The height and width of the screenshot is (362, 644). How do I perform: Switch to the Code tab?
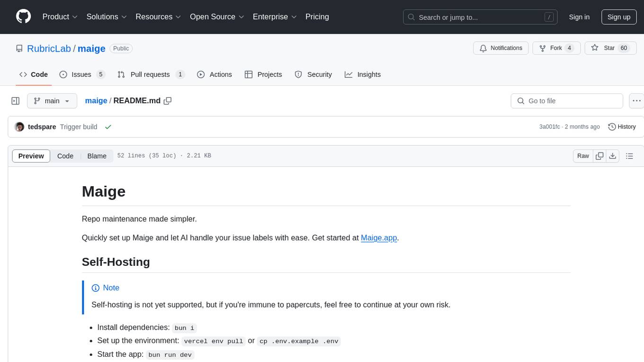(34, 74)
